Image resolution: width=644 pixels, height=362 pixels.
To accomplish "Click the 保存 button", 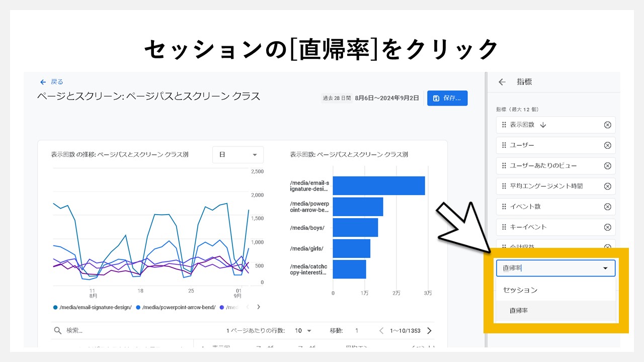I will click(447, 98).
